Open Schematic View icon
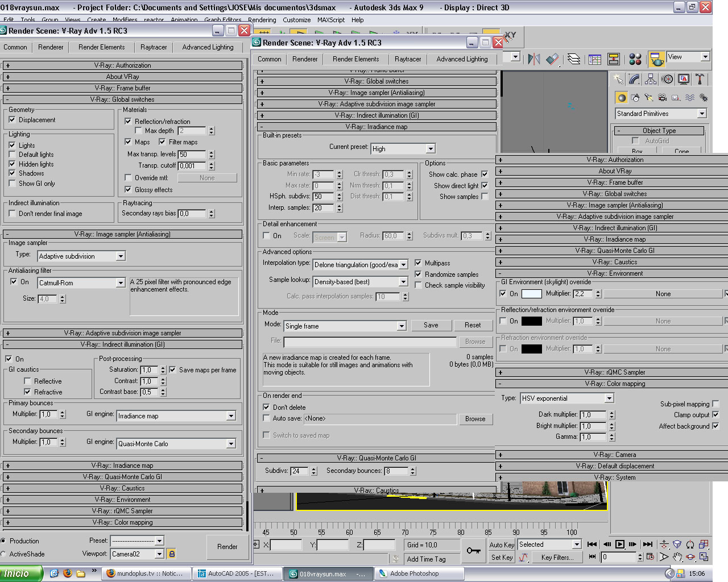This screenshot has width=728, height=582. [x=614, y=59]
